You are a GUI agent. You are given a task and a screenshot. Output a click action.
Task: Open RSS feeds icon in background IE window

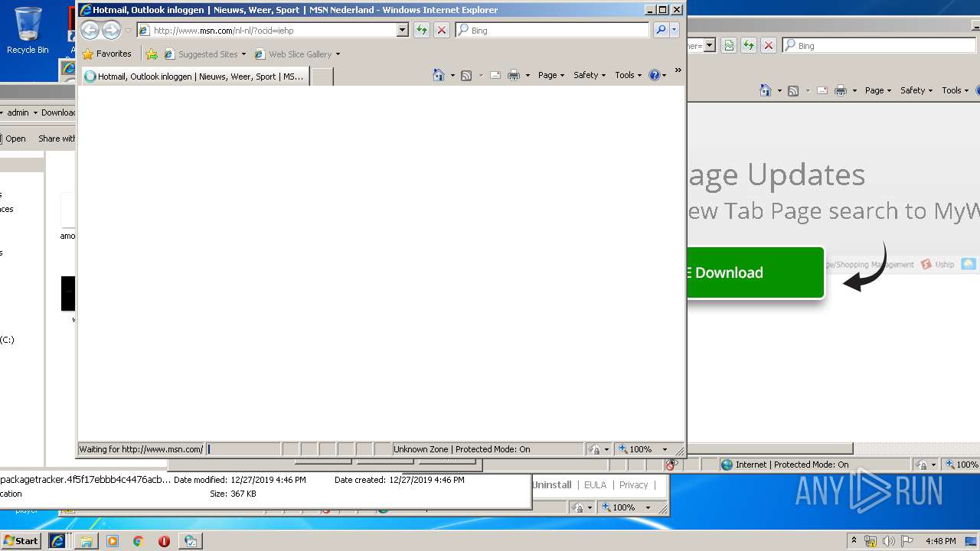click(793, 90)
